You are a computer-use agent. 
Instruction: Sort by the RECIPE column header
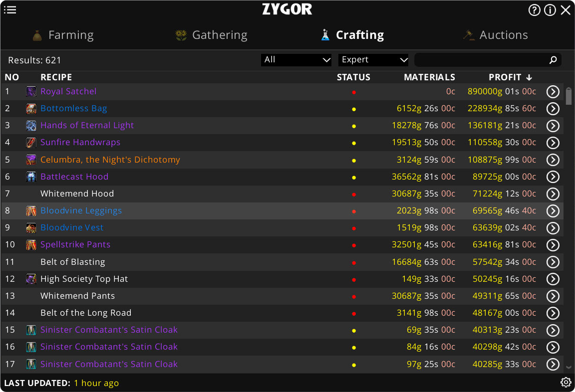click(x=56, y=77)
